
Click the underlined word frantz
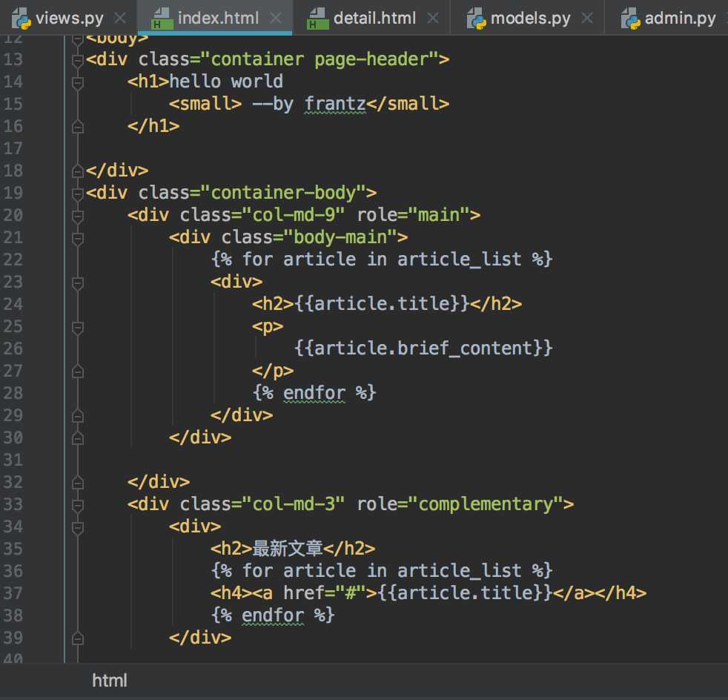pyautogui.click(x=335, y=104)
